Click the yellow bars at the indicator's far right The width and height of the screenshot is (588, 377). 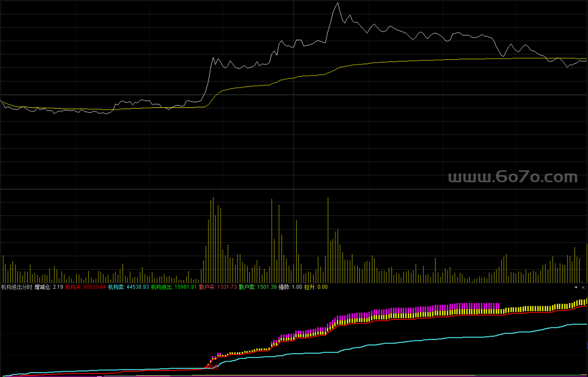[583, 301]
